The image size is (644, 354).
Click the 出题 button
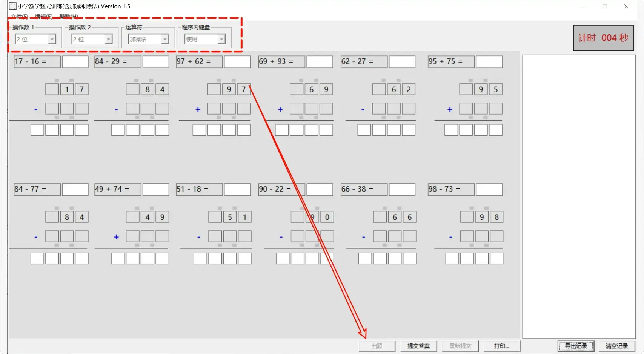click(x=377, y=346)
